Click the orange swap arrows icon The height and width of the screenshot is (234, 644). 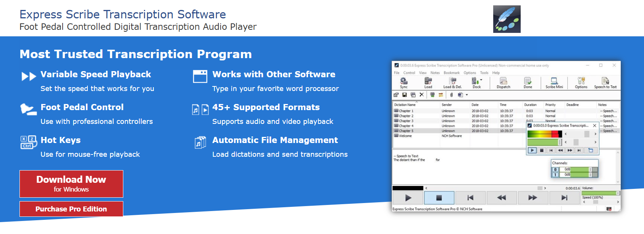tap(441, 95)
